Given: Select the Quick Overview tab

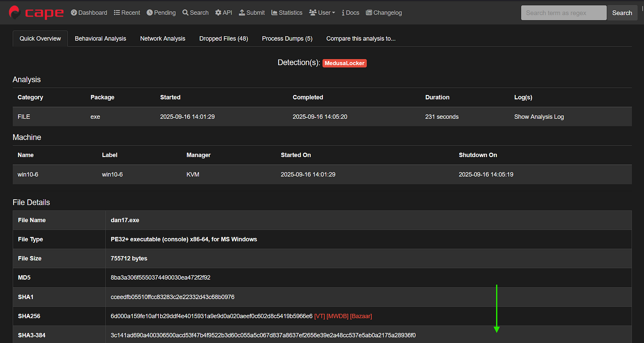Looking at the screenshot, I should pyautogui.click(x=40, y=39).
